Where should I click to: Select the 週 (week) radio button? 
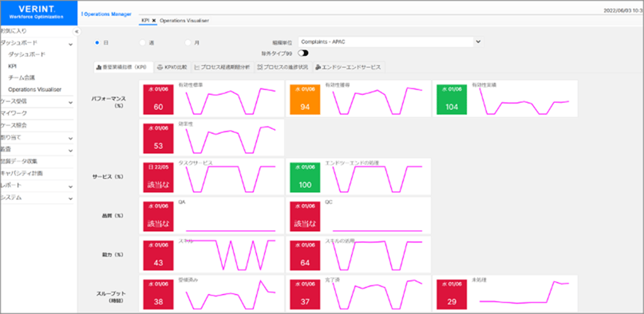coord(143,42)
